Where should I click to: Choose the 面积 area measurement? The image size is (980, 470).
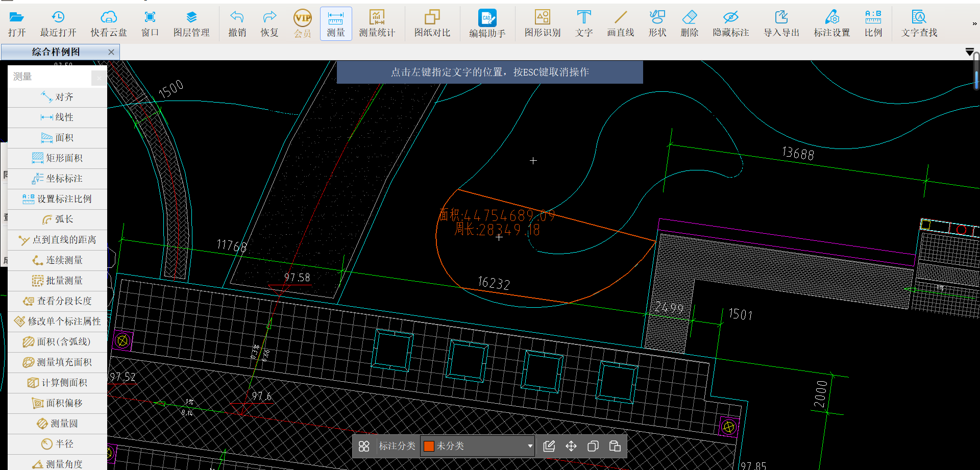[x=57, y=138]
